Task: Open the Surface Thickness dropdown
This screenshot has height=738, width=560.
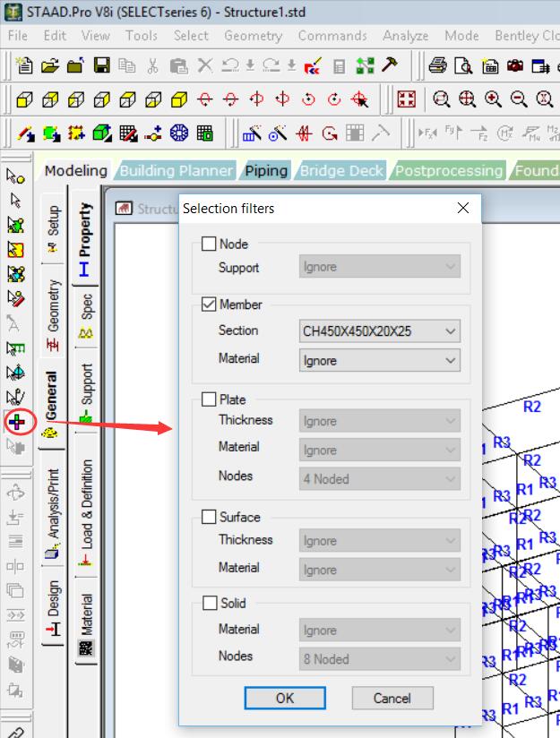Action: [380, 540]
